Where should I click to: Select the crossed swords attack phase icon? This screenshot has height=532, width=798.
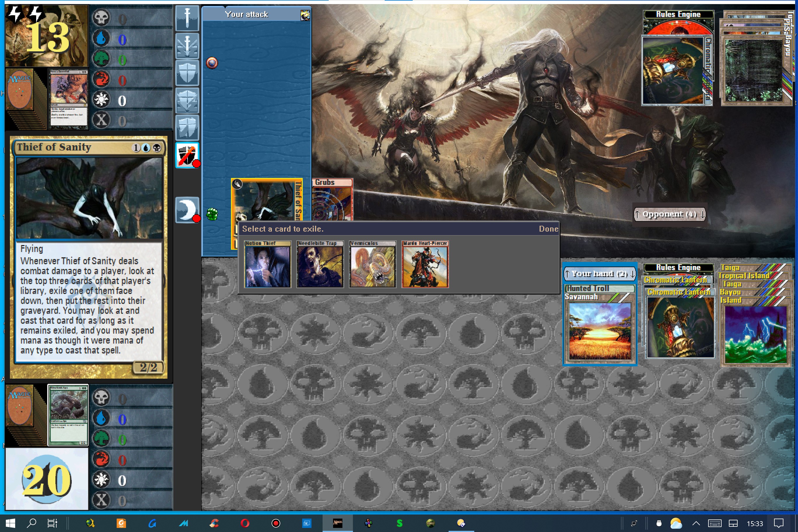187,45
